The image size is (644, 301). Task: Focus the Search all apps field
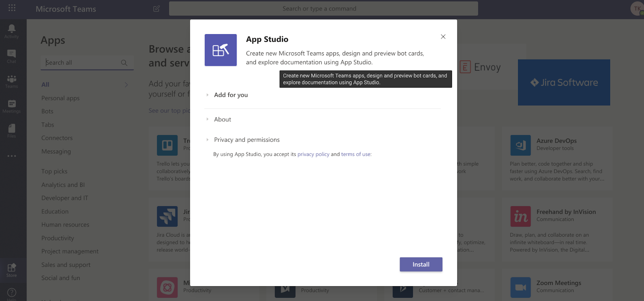pos(83,63)
